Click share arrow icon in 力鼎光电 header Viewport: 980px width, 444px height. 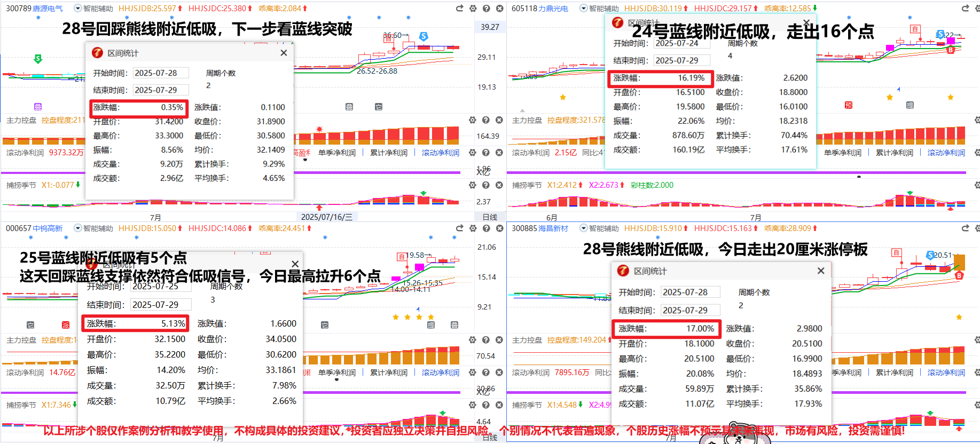tap(965, 9)
